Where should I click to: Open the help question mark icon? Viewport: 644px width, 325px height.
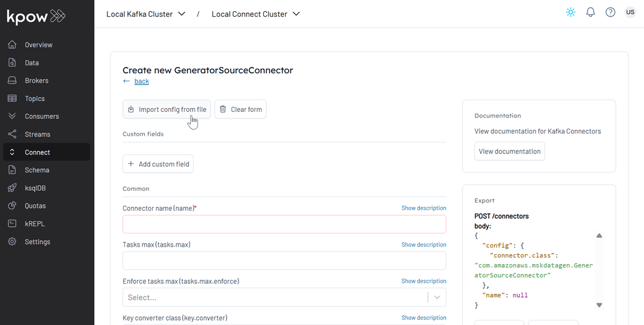point(610,12)
